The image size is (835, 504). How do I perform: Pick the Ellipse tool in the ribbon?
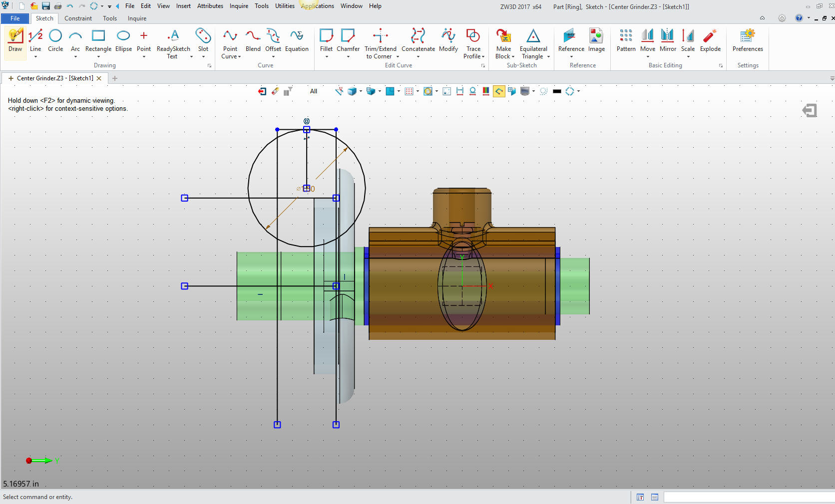tap(123, 40)
